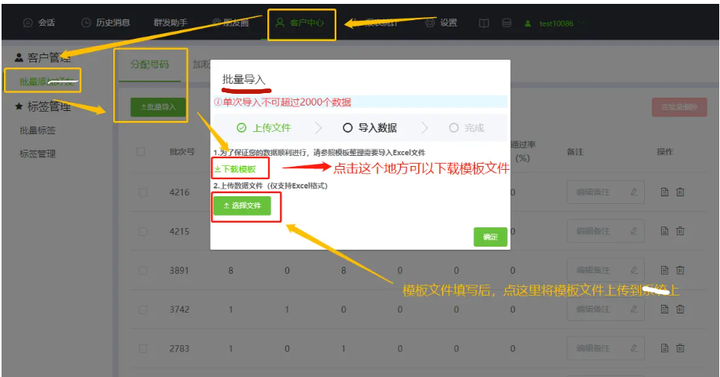
Task: Click the red 批量删除 button
Action: point(679,107)
